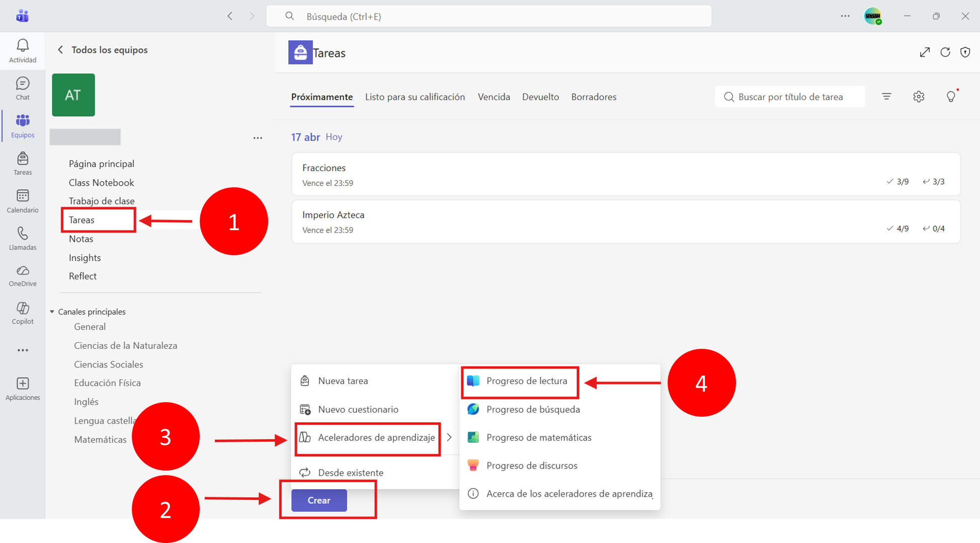This screenshot has height=543, width=980.
Task: Open Acerca de los aceleradores de aprendizaje
Action: 560,494
